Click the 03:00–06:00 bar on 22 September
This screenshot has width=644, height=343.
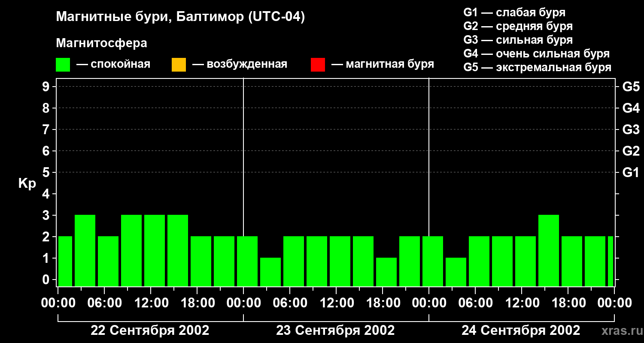[x=85, y=250]
